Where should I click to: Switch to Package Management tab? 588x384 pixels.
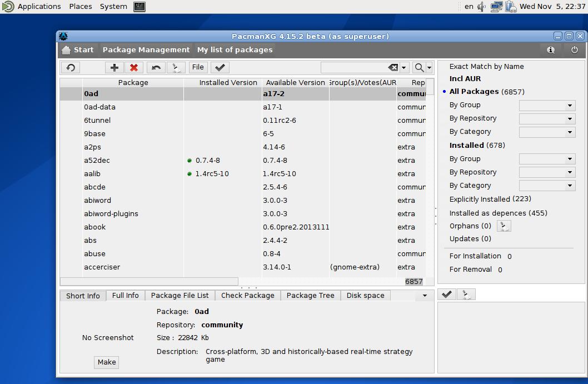146,50
